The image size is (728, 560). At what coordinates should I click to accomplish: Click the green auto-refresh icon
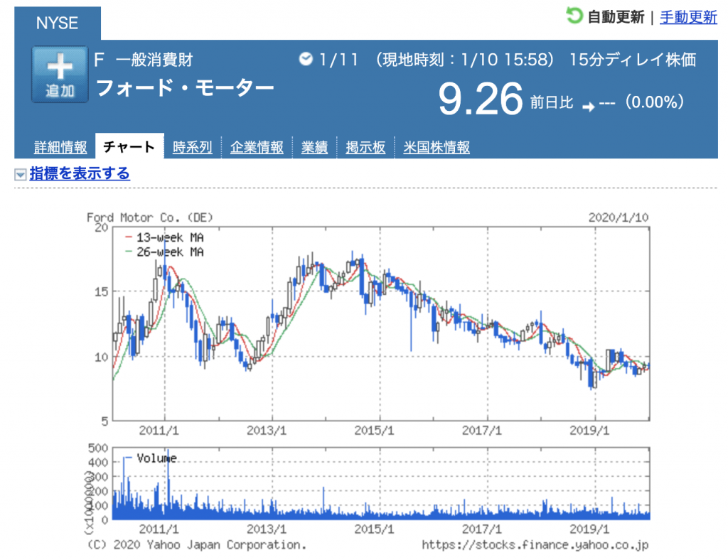pos(574,16)
